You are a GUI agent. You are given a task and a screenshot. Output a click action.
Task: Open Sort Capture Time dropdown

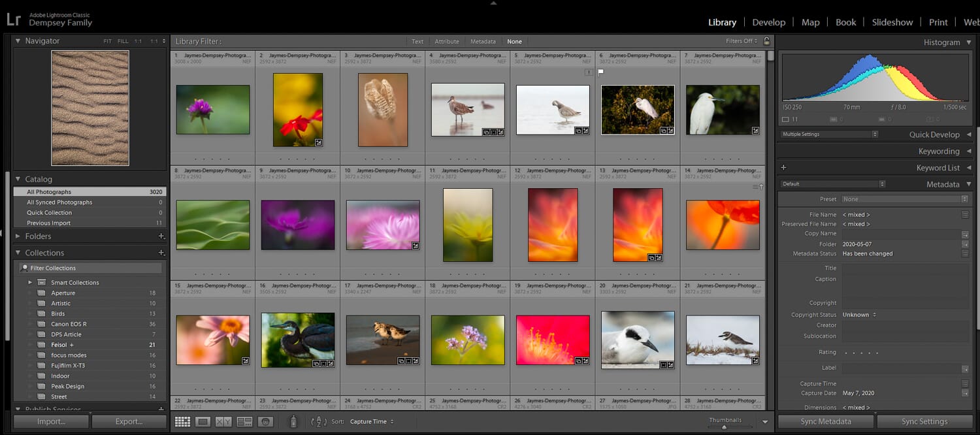point(372,422)
